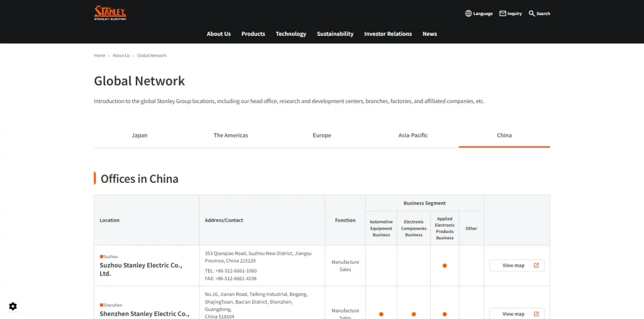Select the Europe tab
The width and height of the screenshot is (644, 319).
pos(321,136)
